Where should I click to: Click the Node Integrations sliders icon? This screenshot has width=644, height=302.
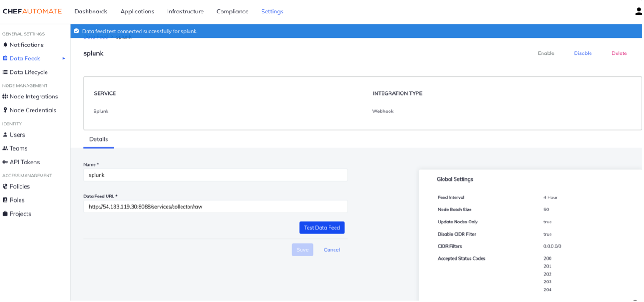5,97
